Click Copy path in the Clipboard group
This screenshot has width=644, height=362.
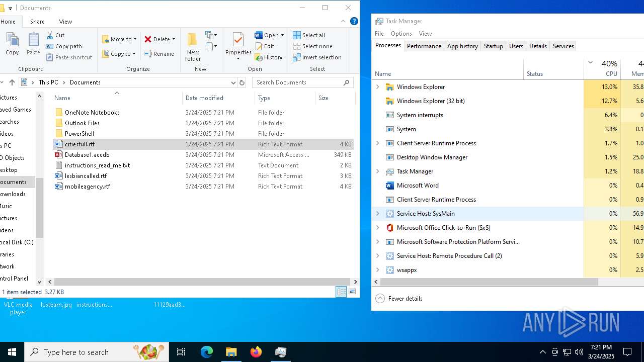(64, 46)
